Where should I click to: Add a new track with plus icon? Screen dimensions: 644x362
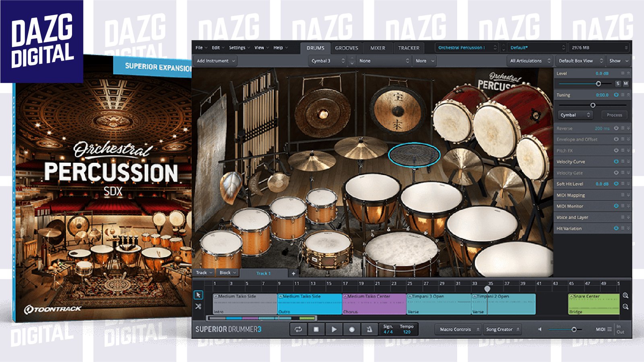293,273
